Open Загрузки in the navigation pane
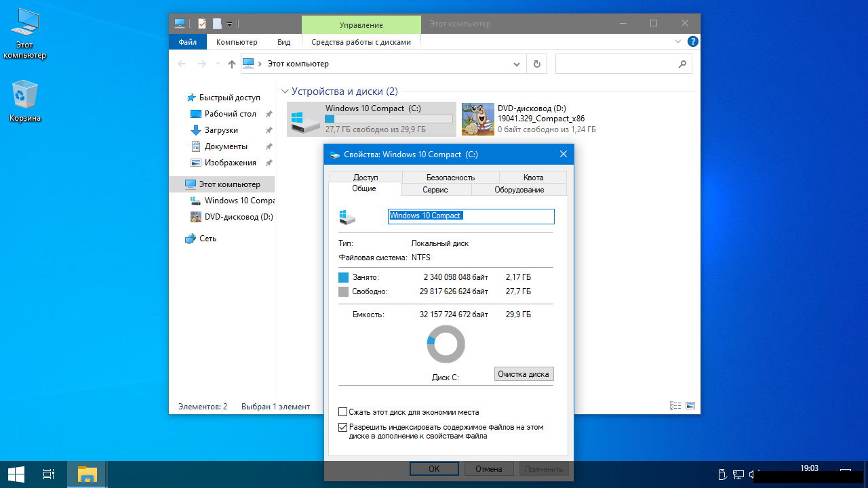This screenshot has width=868, height=488. [x=221, y=130]
